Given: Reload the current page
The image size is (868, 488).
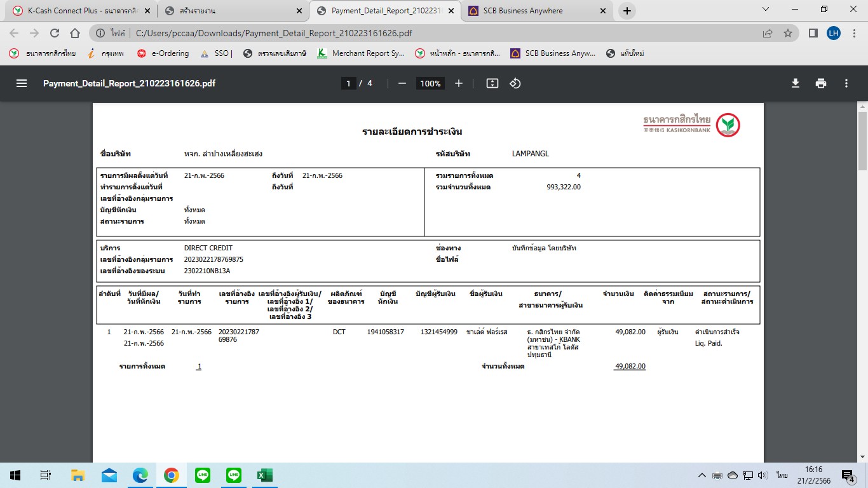Looking at the screenshot, I should (55, 33).
